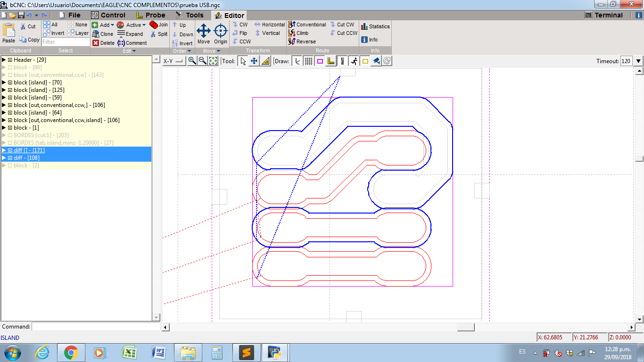Toggle the camera overlay
644x362 pixels.
[x=376, y=61]
